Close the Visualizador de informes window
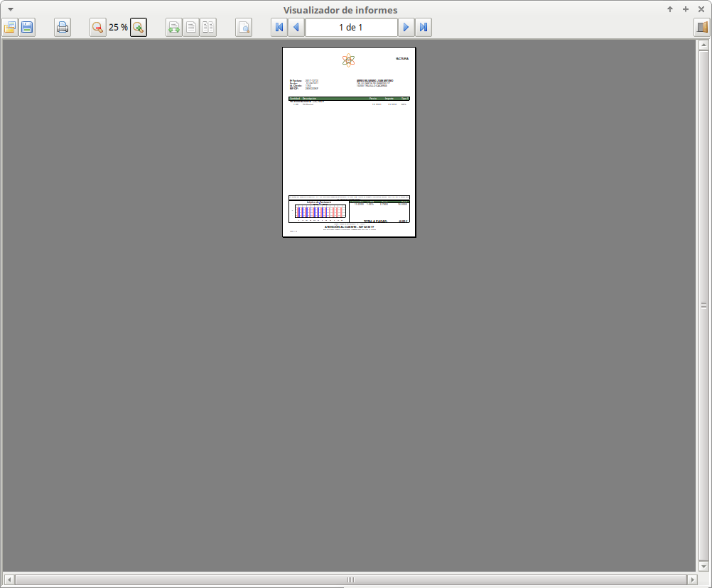 pos(701,9)
